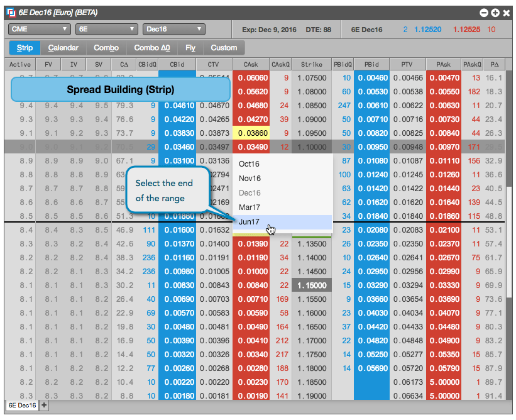The width and height of the screenshot is (516, 420).
Task: Click the app logo icon in title bar
Action: coord(11,13)
